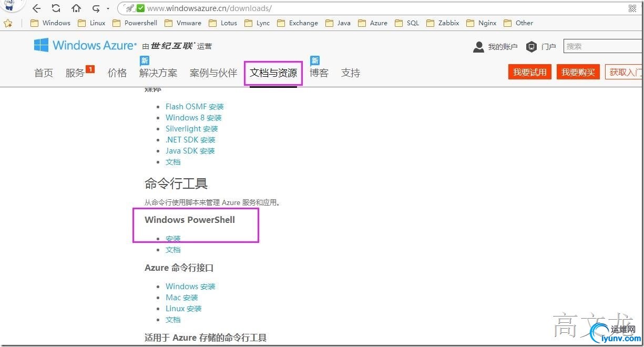
Task: Go to 首页 navigation item
Action: click(44, 73)
